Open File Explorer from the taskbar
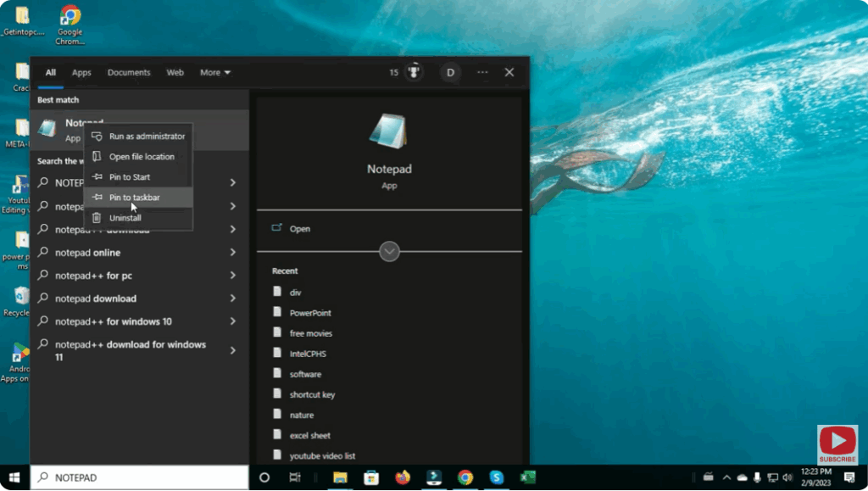Screen dimensions: 868x491 click(x=340, y=477)
